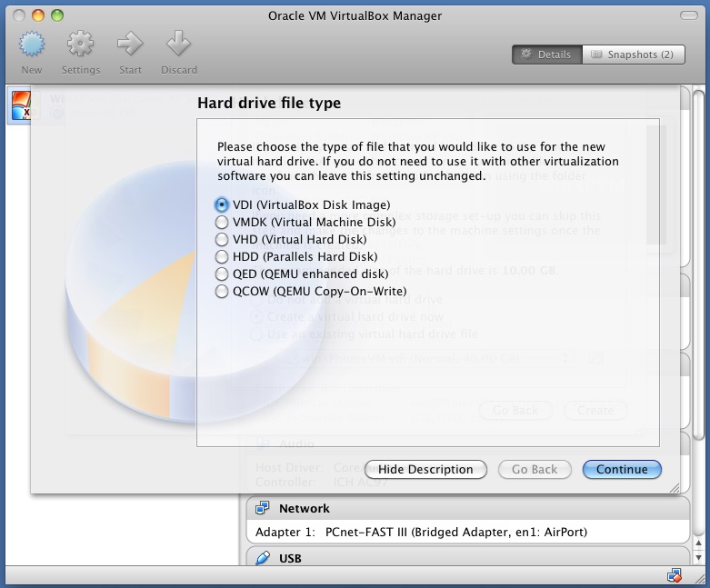
Task: Click the Hard drive file type heading
Action: pyautogui.click(x=269, y=103)
